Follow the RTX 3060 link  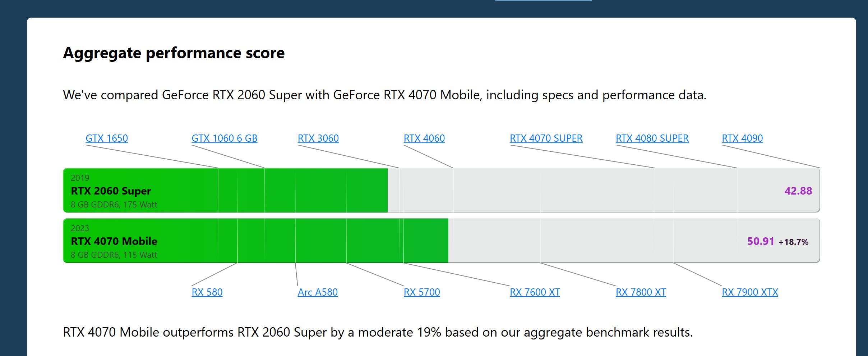318,138
